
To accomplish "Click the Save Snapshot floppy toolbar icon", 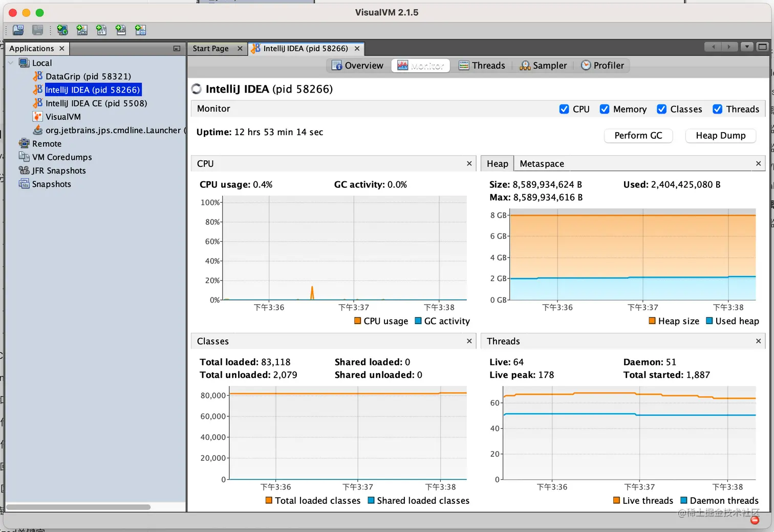I will (38, 30).
